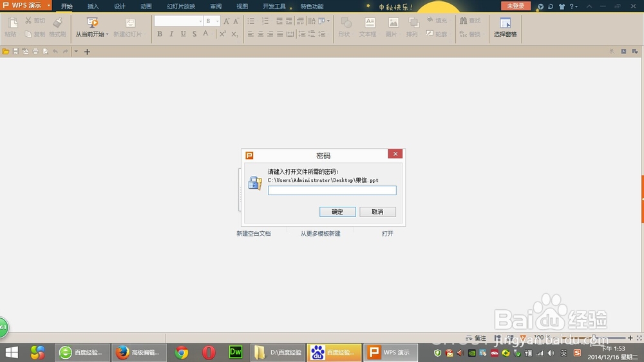This screenshot has width=644, height=362.
Task: Switch to the 插入 tab
Action: pyautogui.click(x=93, y=6)
